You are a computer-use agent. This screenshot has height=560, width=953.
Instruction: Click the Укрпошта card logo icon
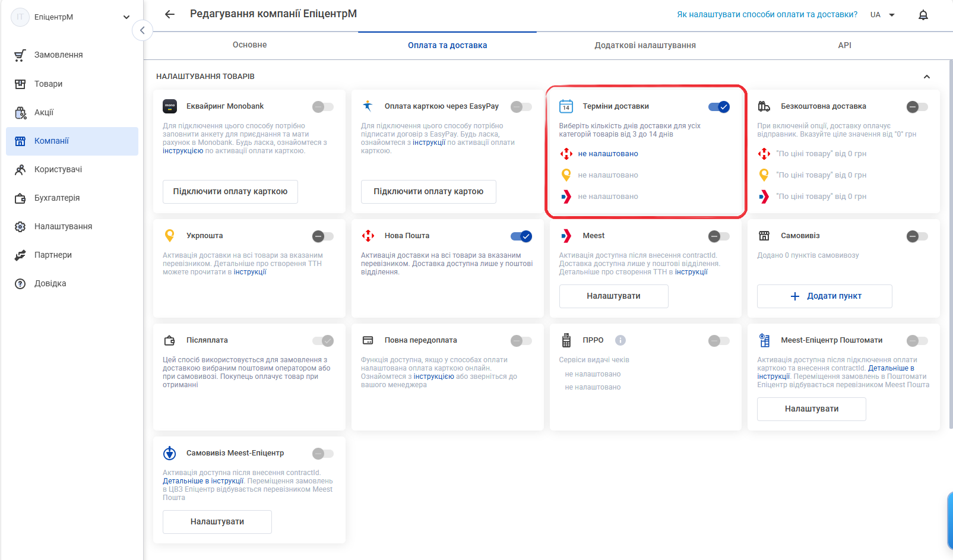(170, 236)
